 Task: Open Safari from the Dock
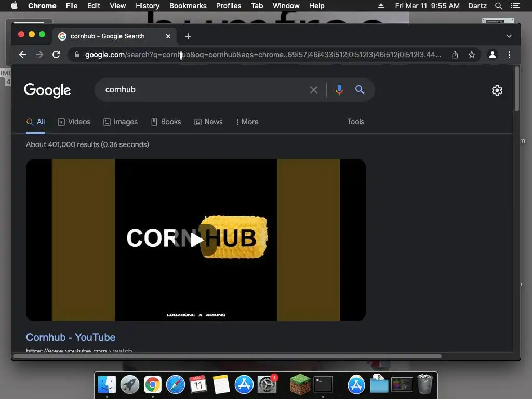[176, 385]
